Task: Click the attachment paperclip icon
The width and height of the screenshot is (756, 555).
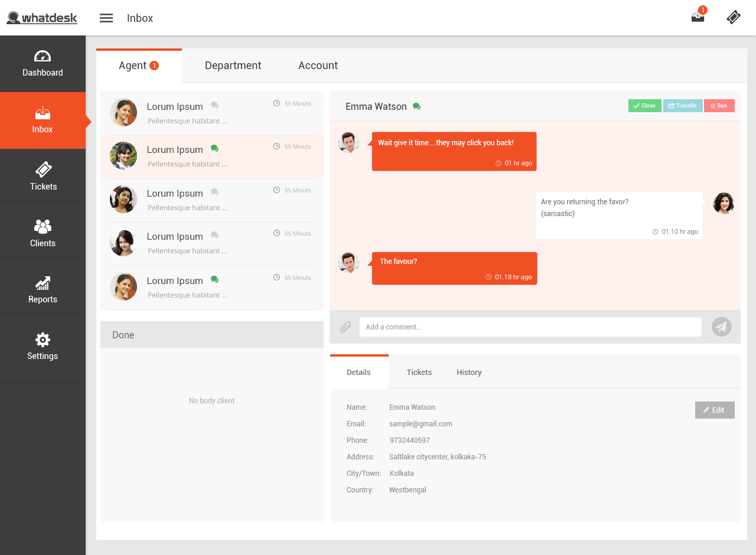Action: pyautogui.click(x=346, y=327)
